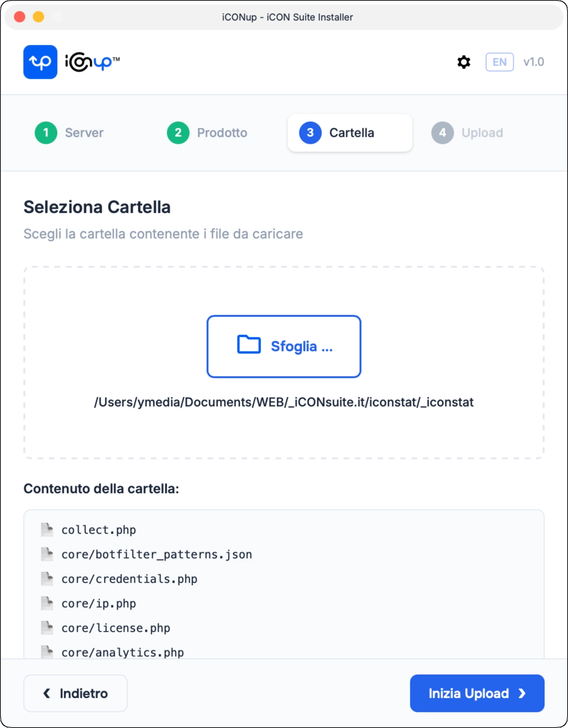Click the displayed folder path text
The height and width of the screenshot is (728, 568).
coord(284,402)
